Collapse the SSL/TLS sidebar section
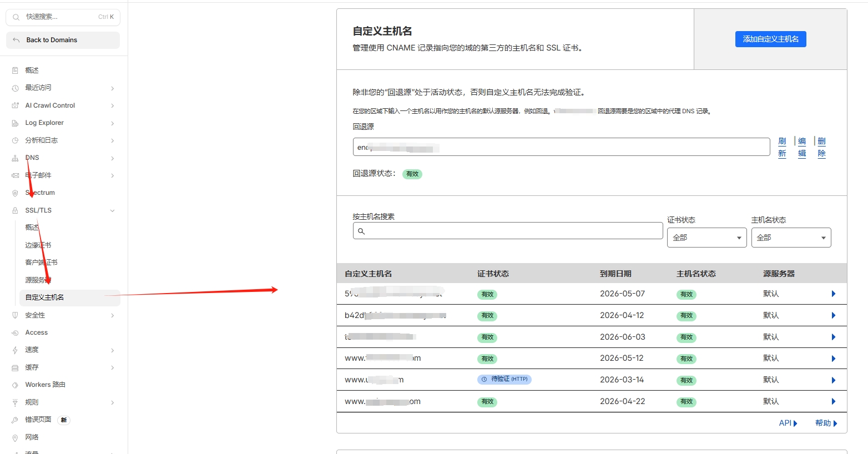Screen dimensions: 868x454 113,210
